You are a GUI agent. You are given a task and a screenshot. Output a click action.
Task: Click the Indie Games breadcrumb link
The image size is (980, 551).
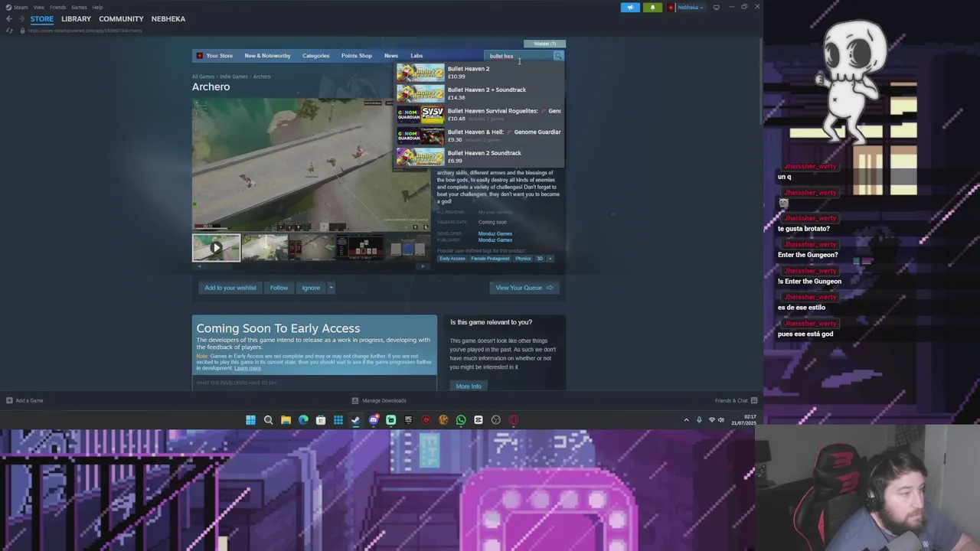coord(234,77)
